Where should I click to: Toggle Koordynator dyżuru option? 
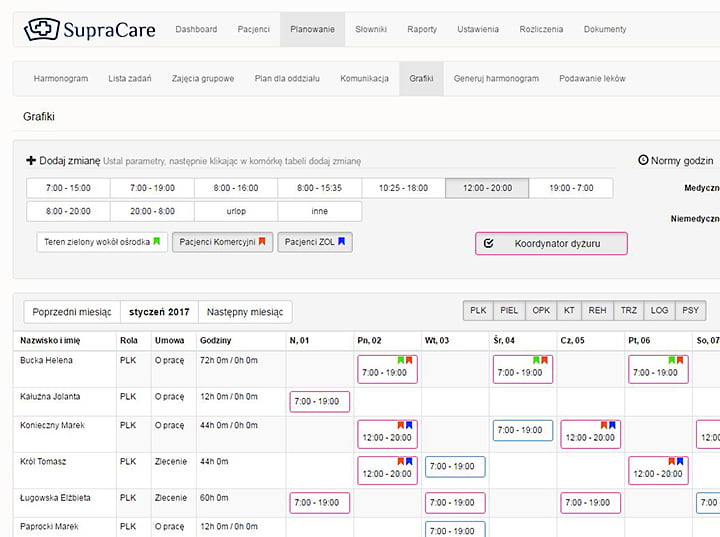(x=551, y=243)
